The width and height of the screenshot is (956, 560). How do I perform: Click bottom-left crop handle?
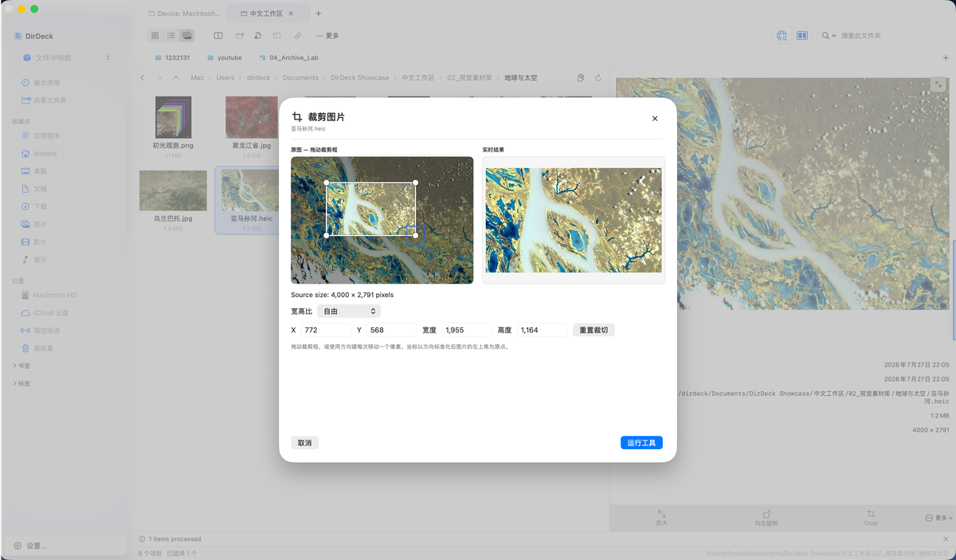[x=327, y=235]
